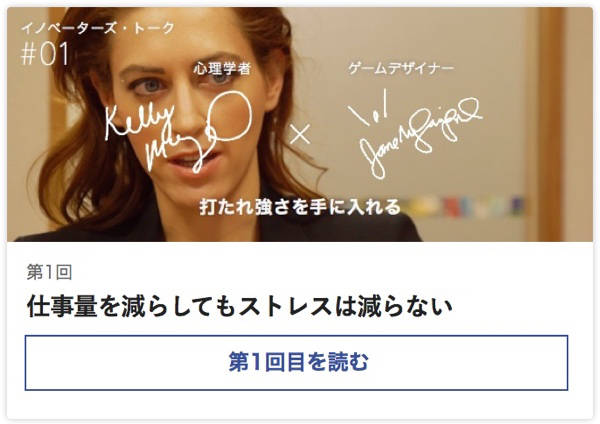Click the blurred colorful items on background shelf
Image resolution: width=600 pixels, height=424 pixels.
pos(465,206)
